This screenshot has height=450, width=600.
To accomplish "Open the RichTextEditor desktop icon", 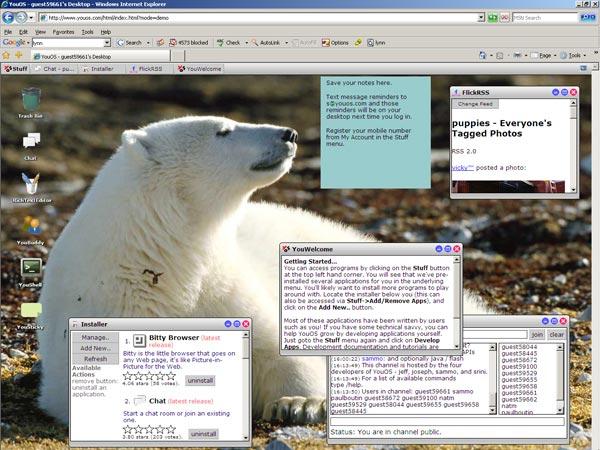I will (x=31, y=182).
